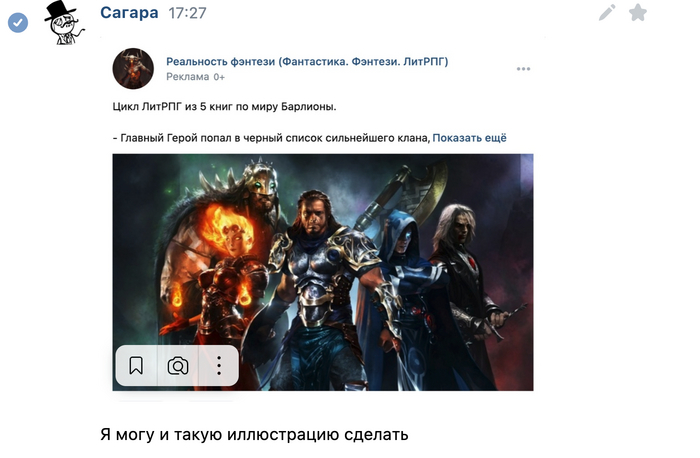This screenshot has width=700, height=458.
Task: Click the Реклама advertisement label
Action: pyautogui.click(x=188, y=77)
